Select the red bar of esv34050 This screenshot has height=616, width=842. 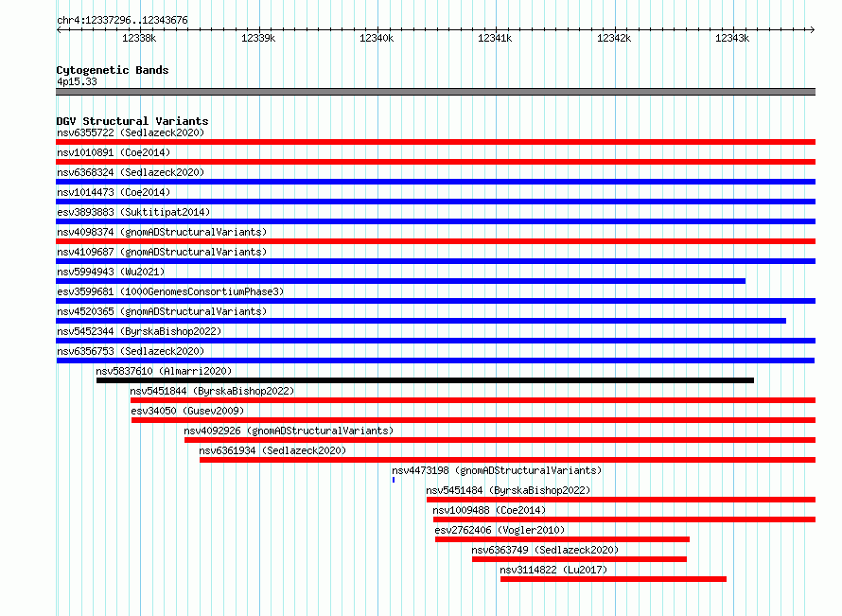pyautogui.click(x=474, y=420)
